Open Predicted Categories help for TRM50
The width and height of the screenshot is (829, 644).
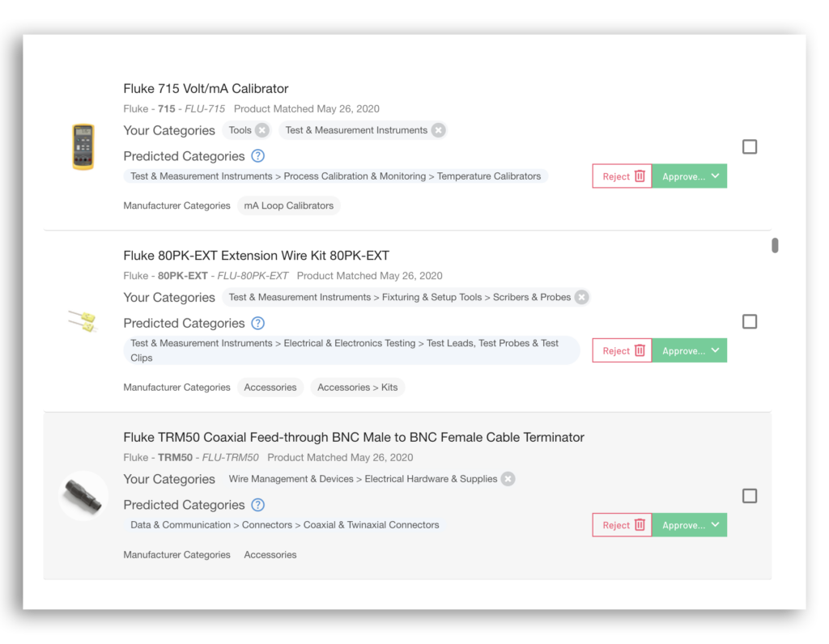point(257,505)
